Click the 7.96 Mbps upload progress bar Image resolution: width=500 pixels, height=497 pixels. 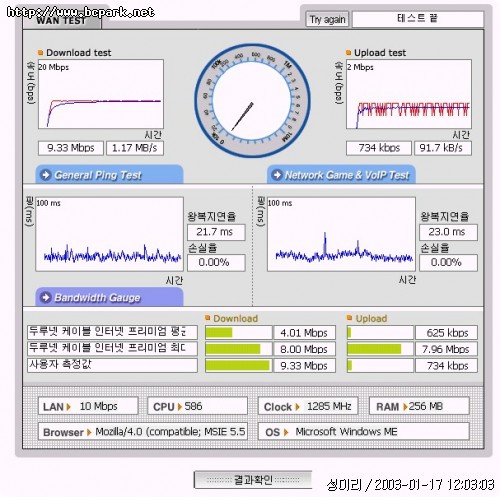[380, 349]
